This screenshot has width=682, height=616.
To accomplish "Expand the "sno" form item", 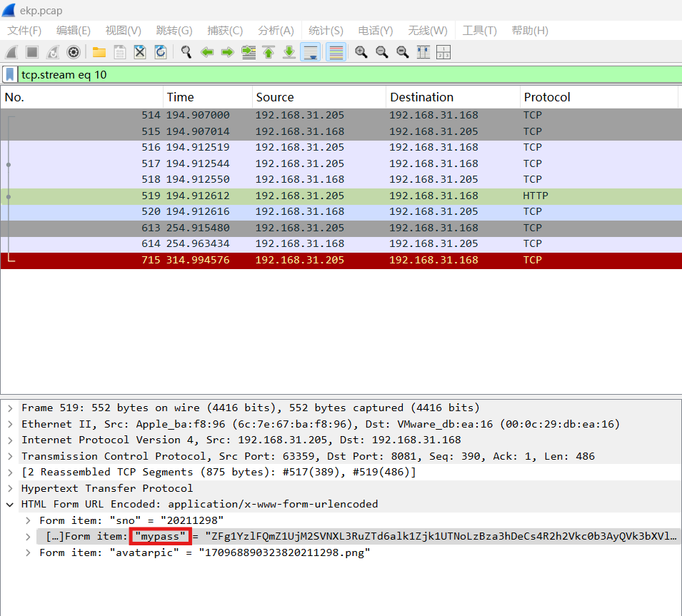I will pos(29,520).
